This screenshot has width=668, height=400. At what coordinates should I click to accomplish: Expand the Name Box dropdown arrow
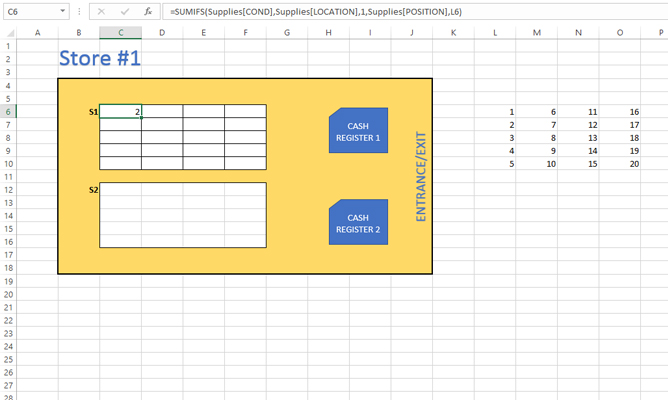click(x=65, y=12)
